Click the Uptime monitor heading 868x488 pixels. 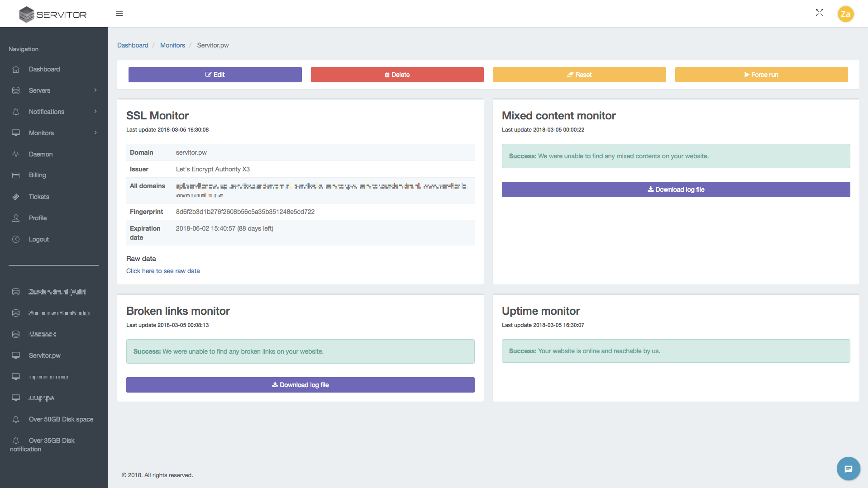point(540,311)
